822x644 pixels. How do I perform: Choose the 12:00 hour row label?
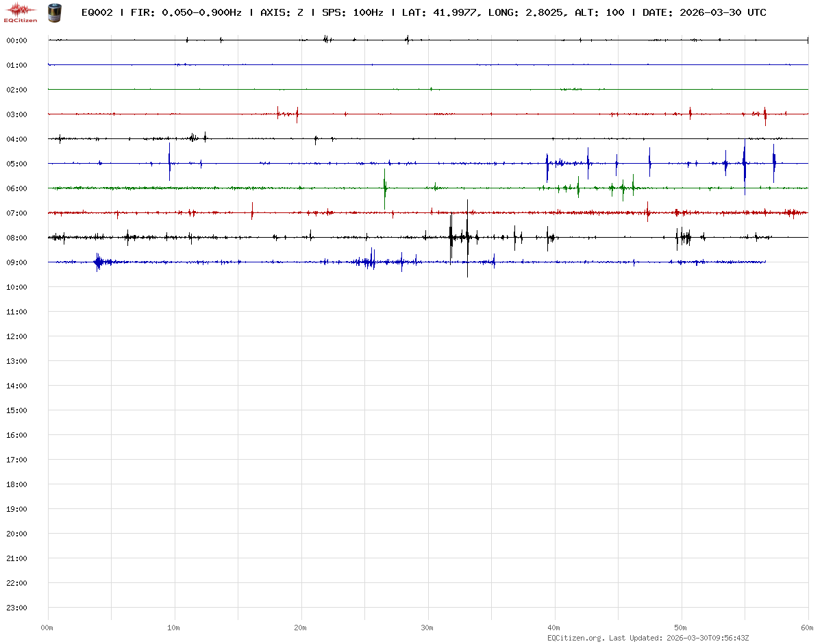16,336
